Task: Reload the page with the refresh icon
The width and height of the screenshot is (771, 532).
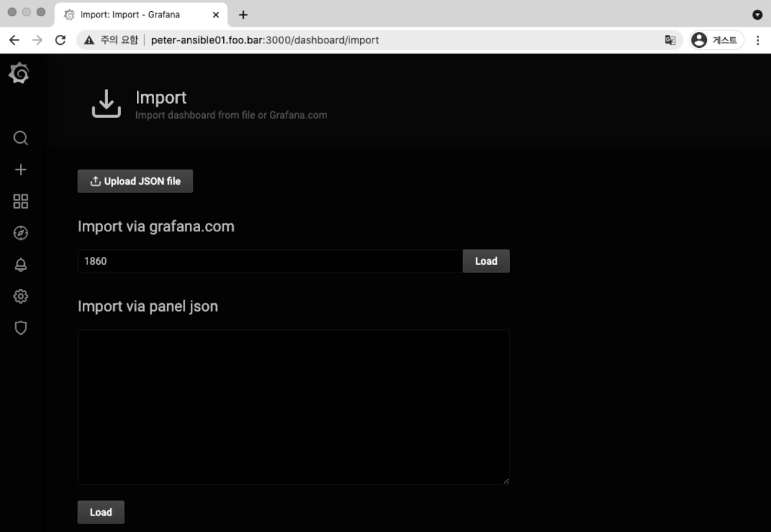Action: [60, 40]
